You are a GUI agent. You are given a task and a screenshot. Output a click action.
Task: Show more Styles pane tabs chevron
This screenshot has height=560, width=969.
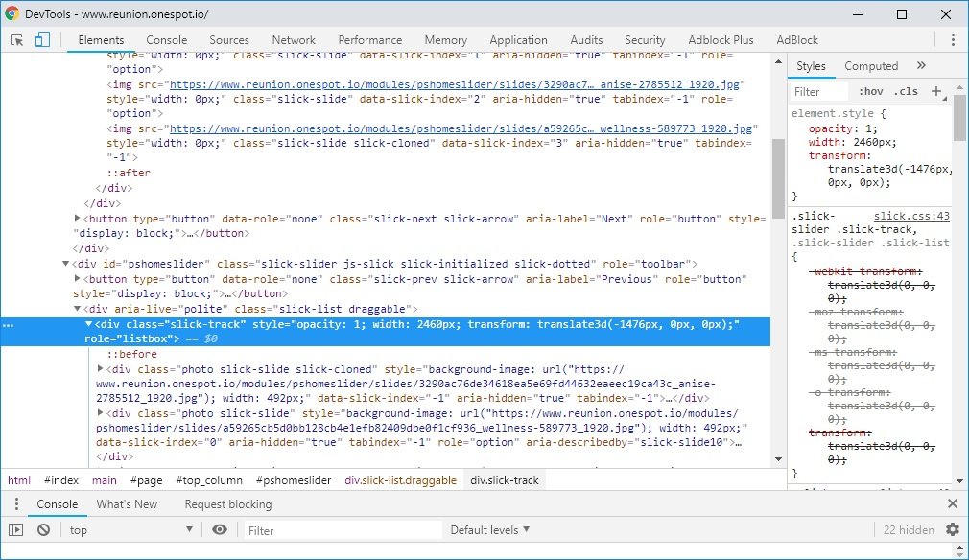(921, 65)
